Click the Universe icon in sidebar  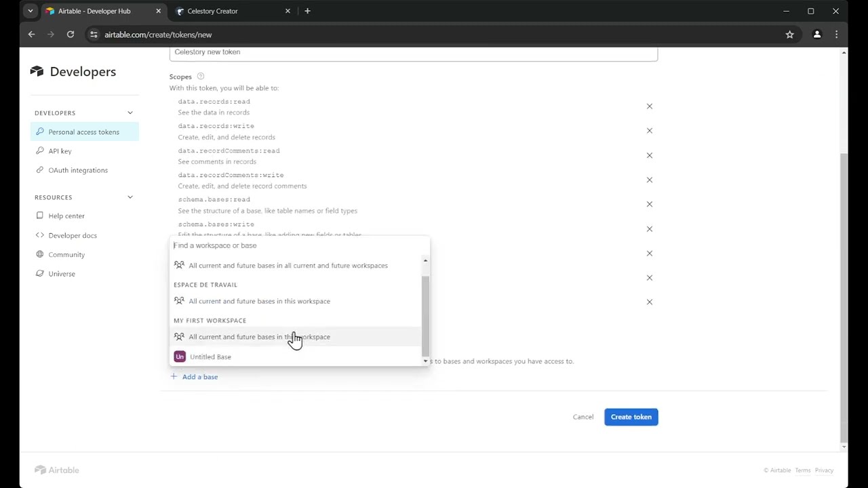pos(40,274)
